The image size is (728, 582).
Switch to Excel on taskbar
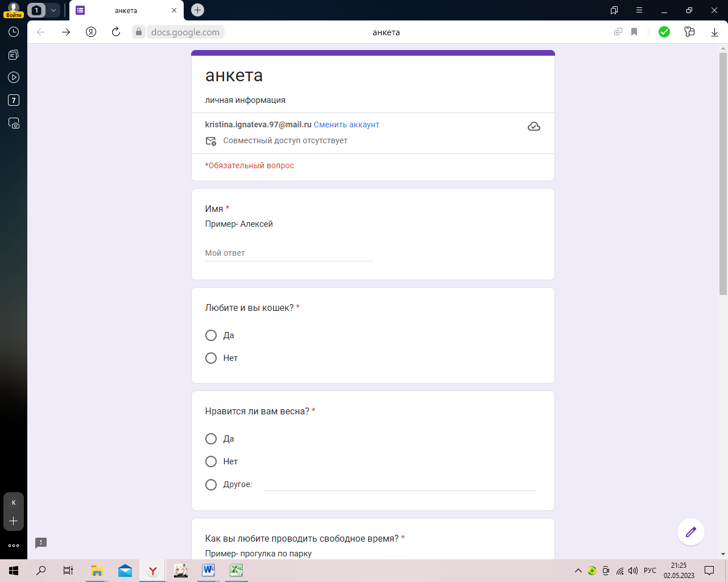point(236,571)
